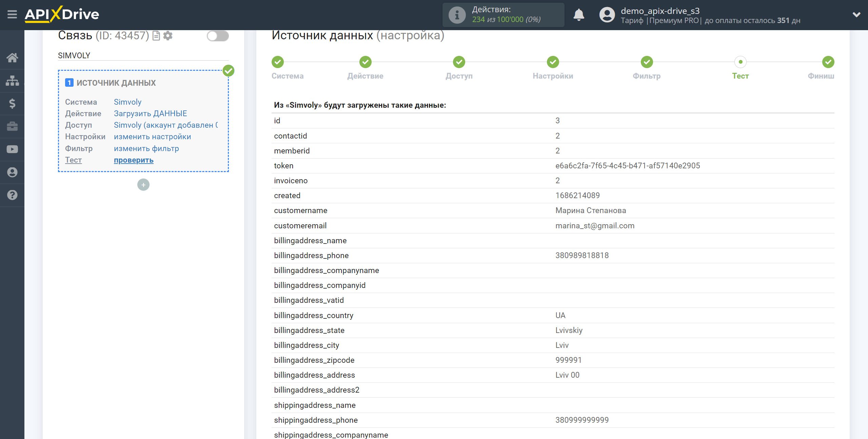Open the Simvoly system link
Screen dimensions: 868x439
point(127,102)
